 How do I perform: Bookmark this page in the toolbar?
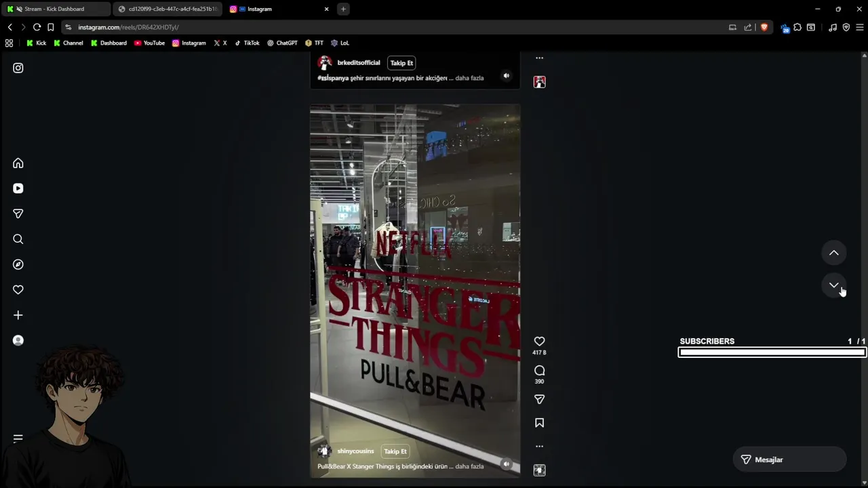point(50,27)
